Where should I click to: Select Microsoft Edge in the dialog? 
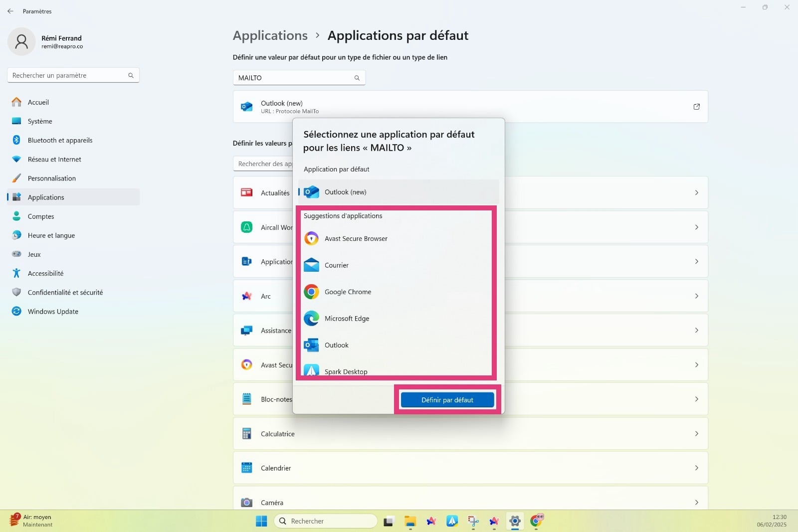pos(398,318)
